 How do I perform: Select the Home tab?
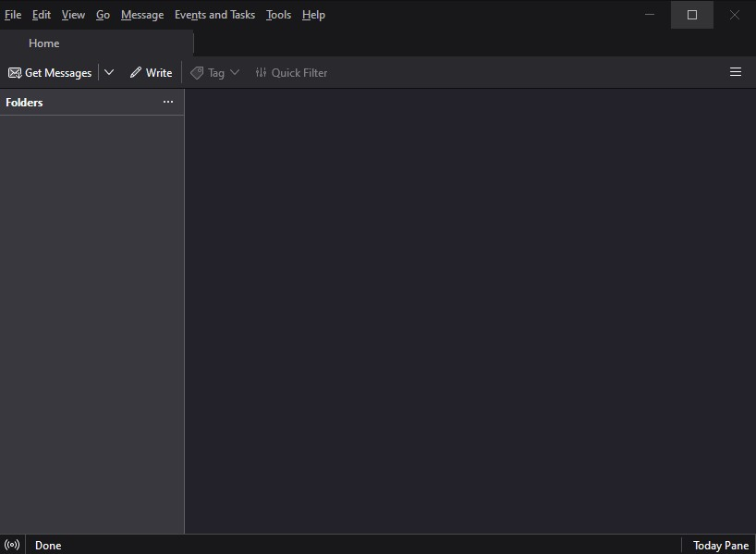pos(44,43)
